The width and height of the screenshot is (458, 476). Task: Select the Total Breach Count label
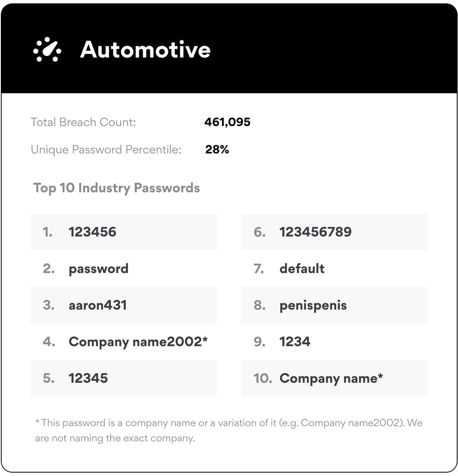83,122
